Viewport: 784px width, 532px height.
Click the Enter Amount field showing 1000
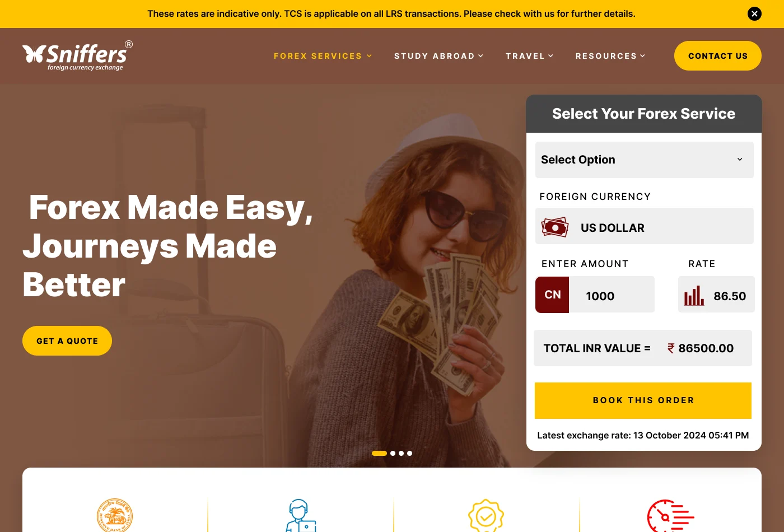point(612,295)
